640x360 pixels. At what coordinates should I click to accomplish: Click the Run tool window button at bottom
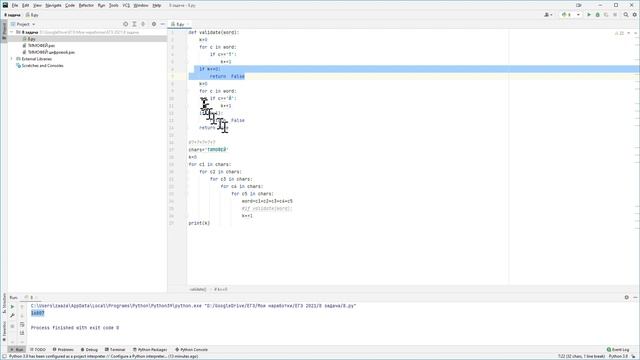click(17, 350)
